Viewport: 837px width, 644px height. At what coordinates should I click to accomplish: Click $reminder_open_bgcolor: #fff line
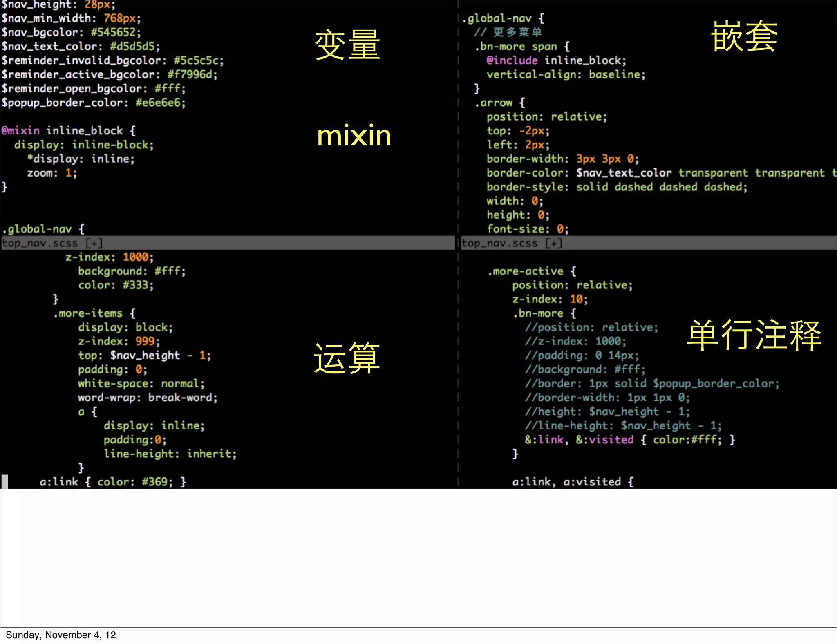click(94, 89)
